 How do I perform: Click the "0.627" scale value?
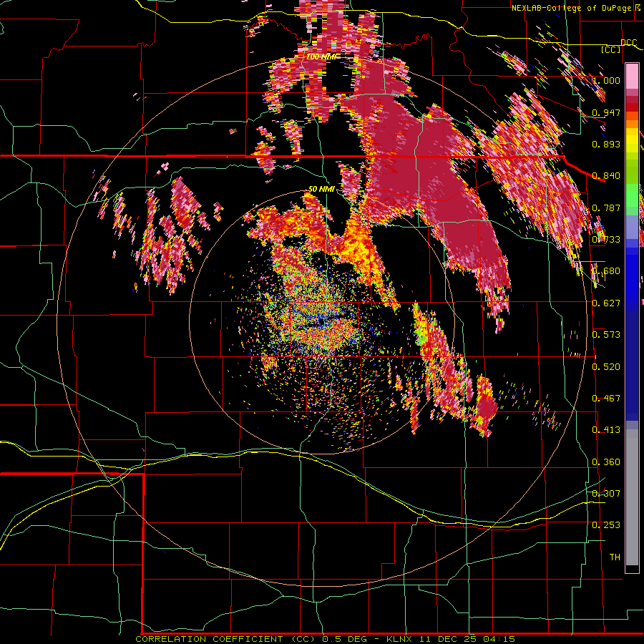tap(606, 303)
